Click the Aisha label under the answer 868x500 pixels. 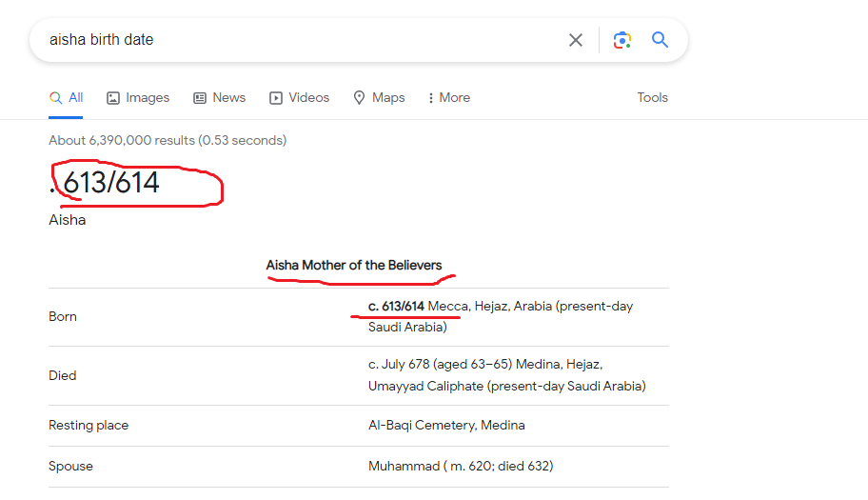67,220
